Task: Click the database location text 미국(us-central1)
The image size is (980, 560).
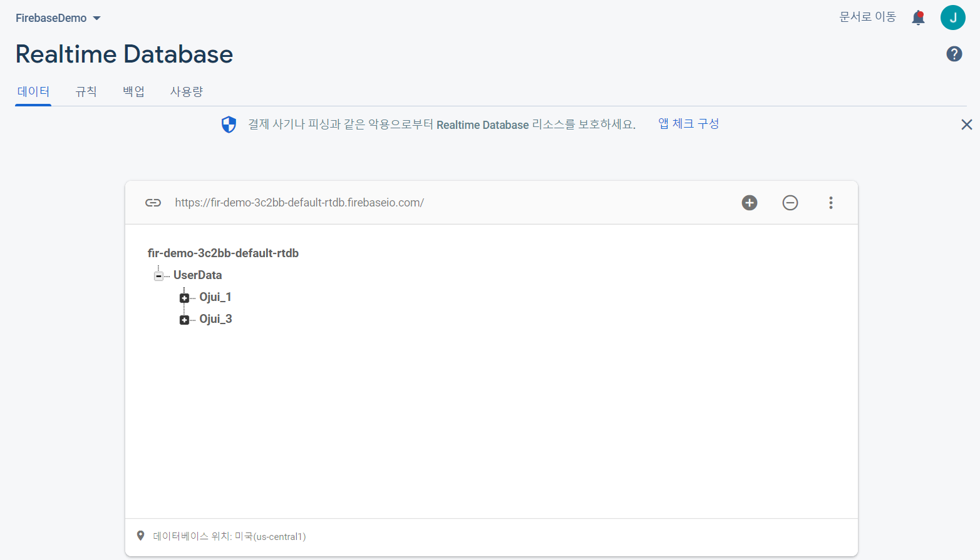Action: coord(270,536)
